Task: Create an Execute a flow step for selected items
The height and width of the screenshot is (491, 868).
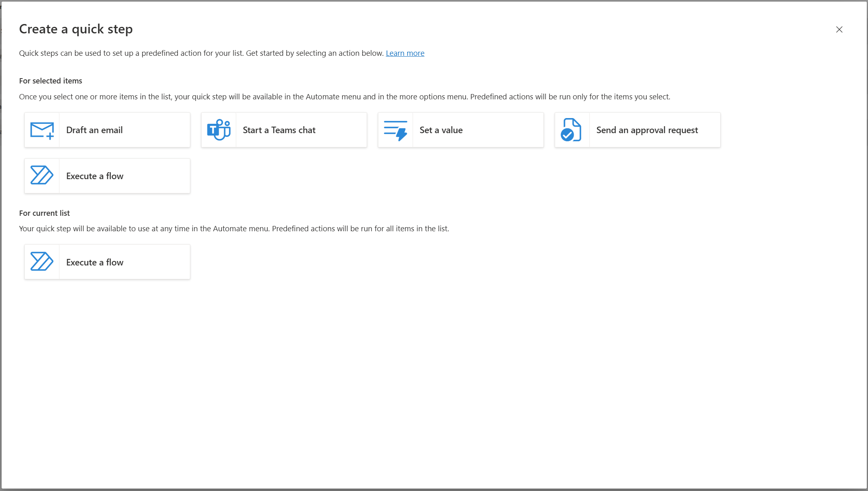Action: pos(107,175)
